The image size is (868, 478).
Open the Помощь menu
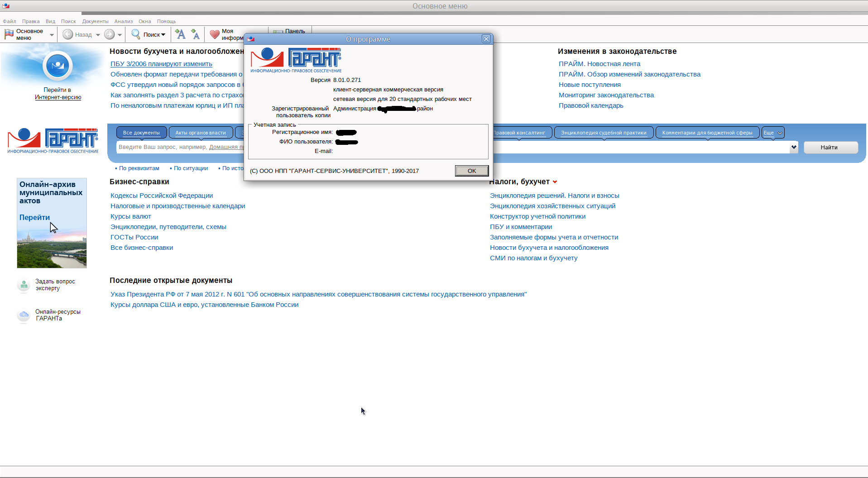click(166, 21)
